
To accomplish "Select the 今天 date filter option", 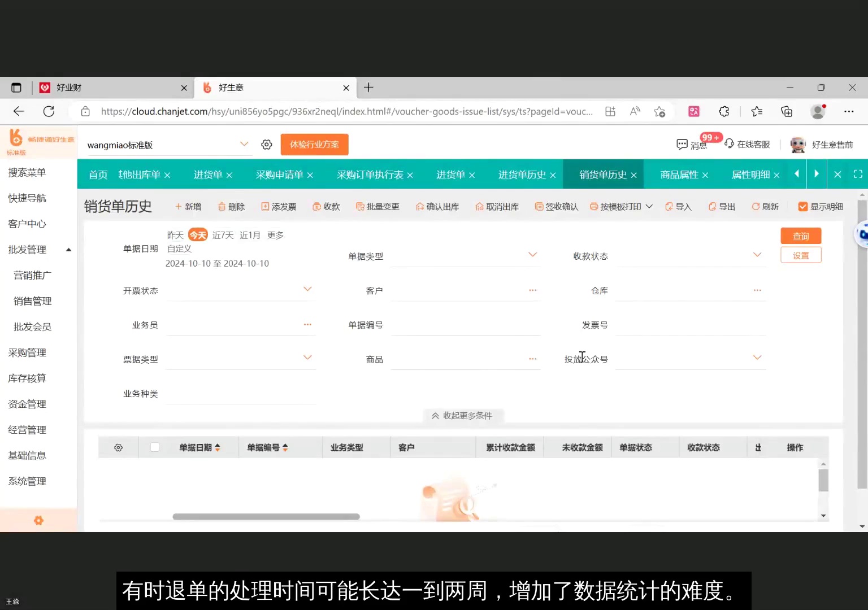I will coord(198,234).
